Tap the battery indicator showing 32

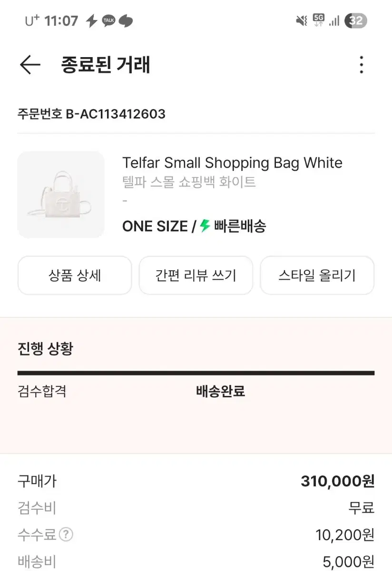pos(355,20)
